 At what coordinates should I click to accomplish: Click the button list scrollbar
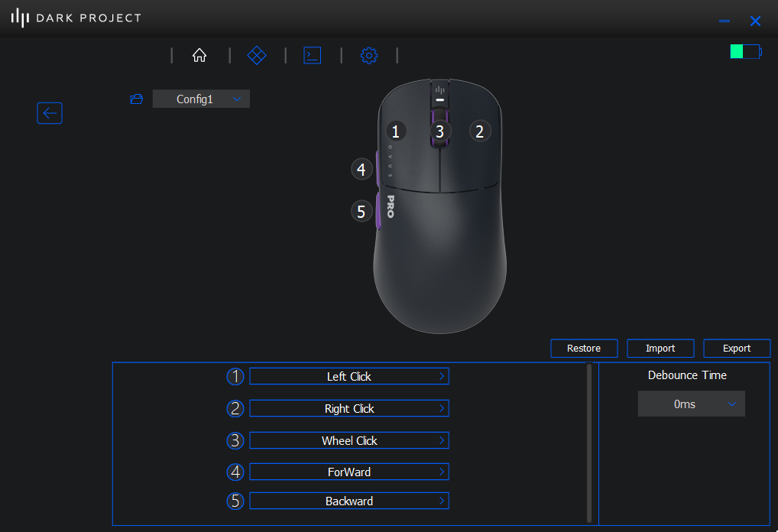589,443
